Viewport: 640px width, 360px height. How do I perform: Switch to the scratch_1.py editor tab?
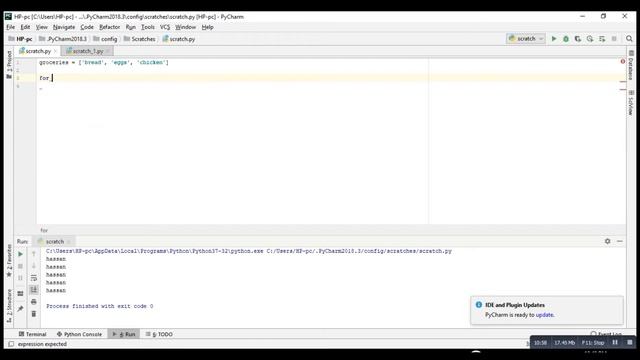(88, 51)
